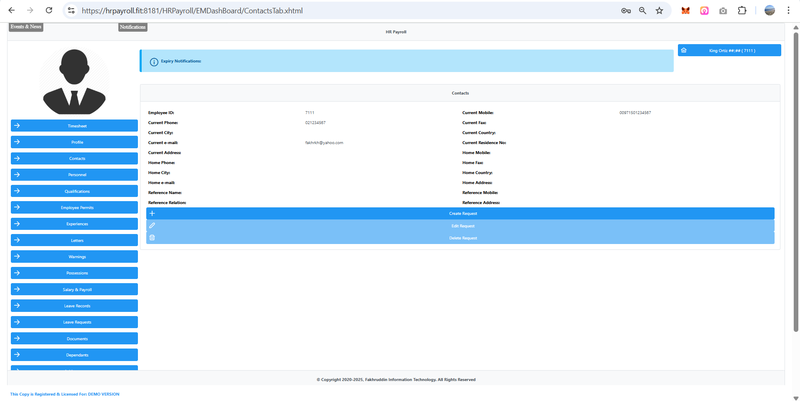Screen dimensions: 800x401
Task: Open the Contacts section in sidebar
Action: (x=74, y=159)
